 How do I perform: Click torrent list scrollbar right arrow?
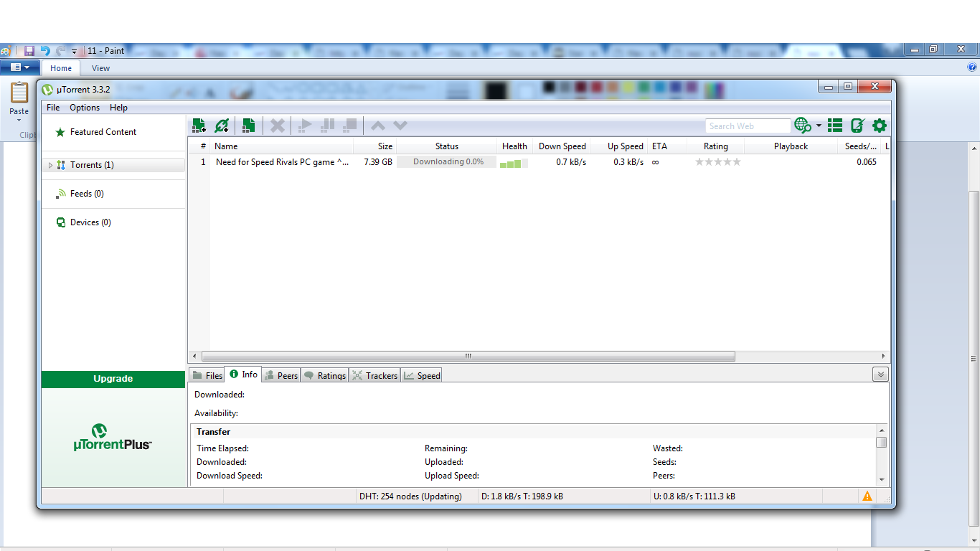tap(883, 356)
